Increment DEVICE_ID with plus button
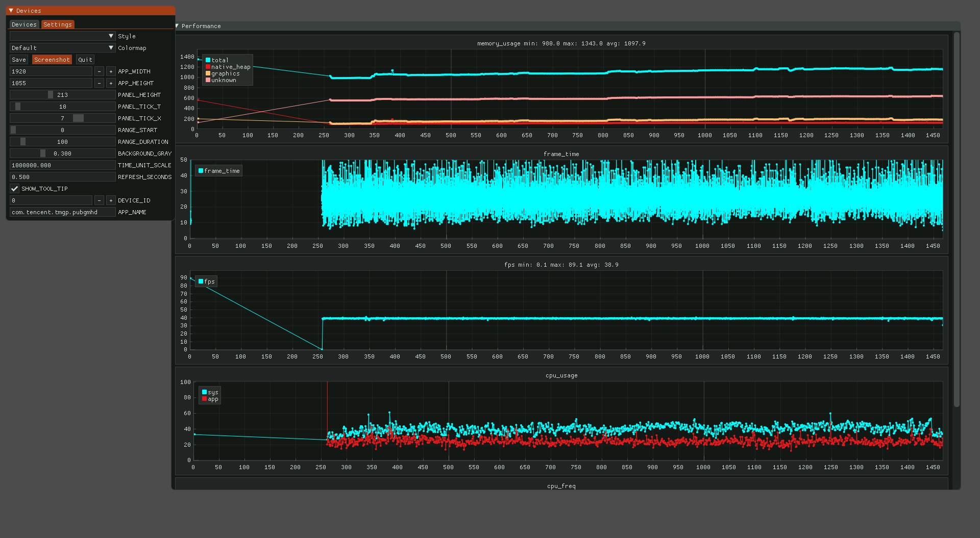980x538 pixels. click(x=111, y=200)
